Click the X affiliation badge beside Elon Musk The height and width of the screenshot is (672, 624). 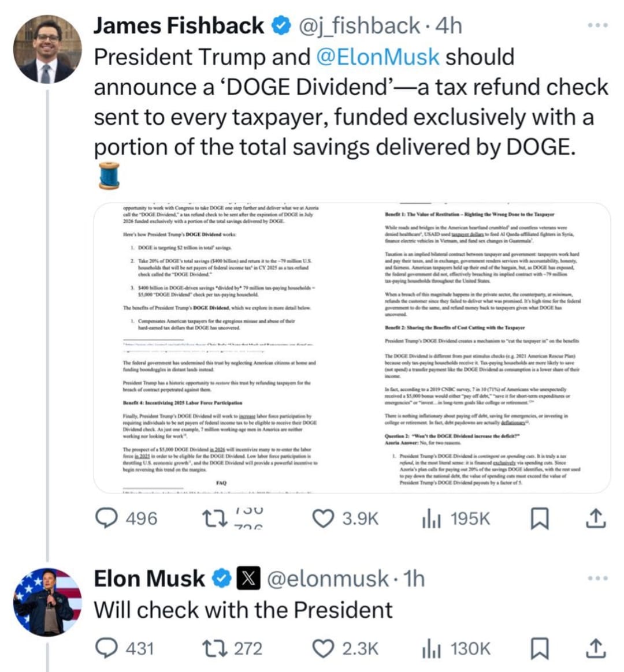tap(248, 578)
